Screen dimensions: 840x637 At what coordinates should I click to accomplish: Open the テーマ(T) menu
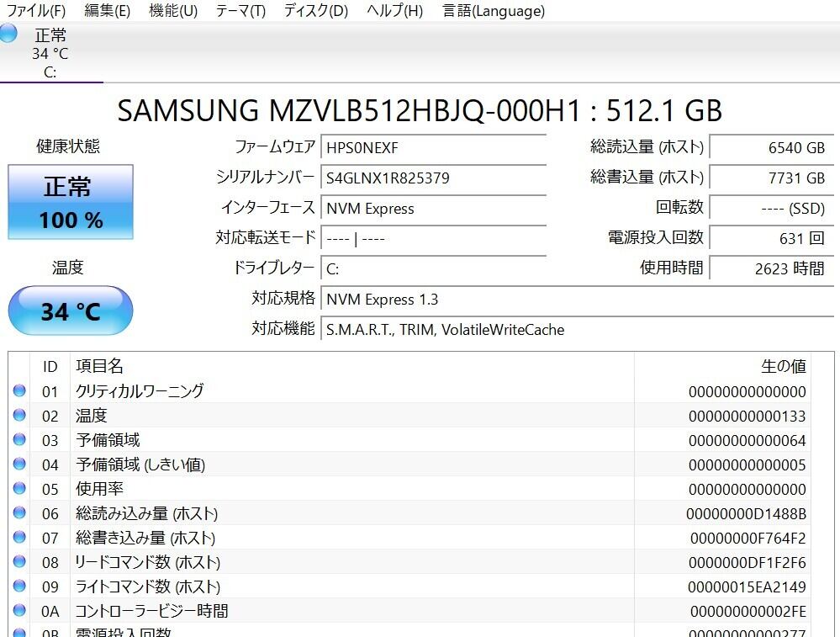pos(240,11)
